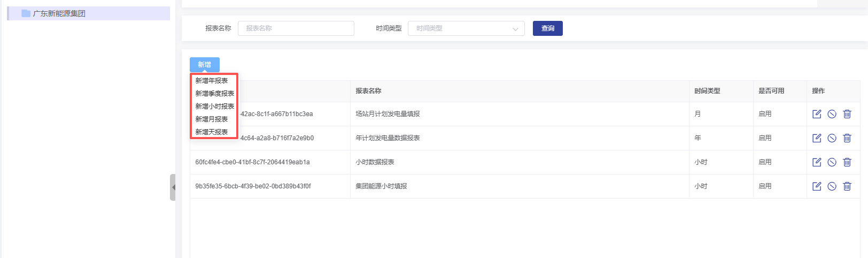Delete the 小时数据报表 row
The height and width of the screenshot is (258, 868).
click(x=847, y=162)
